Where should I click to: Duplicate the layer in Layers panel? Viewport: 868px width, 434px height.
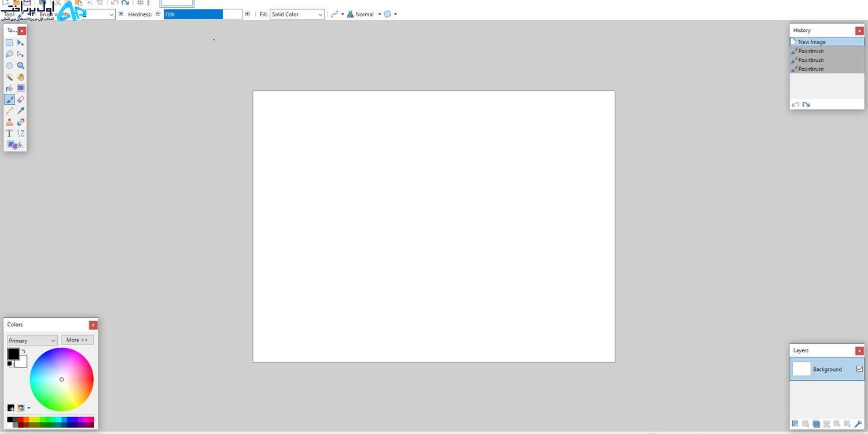[x=816, y=424]
